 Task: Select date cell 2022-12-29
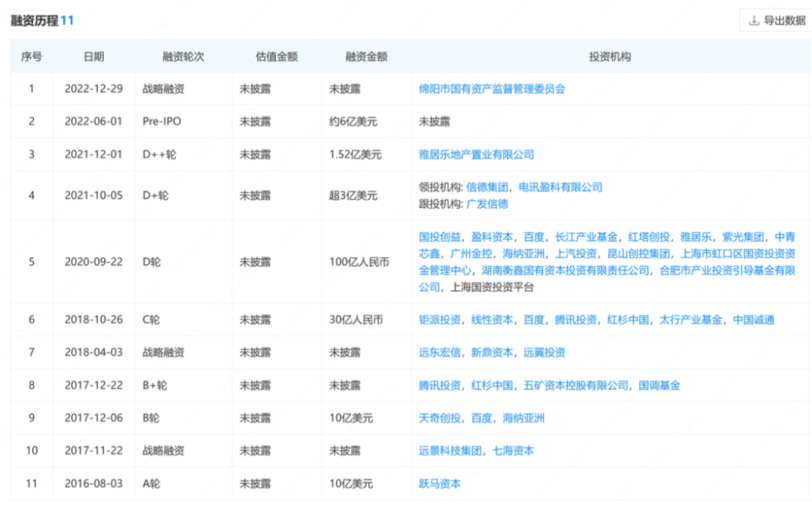click(94, 89)
